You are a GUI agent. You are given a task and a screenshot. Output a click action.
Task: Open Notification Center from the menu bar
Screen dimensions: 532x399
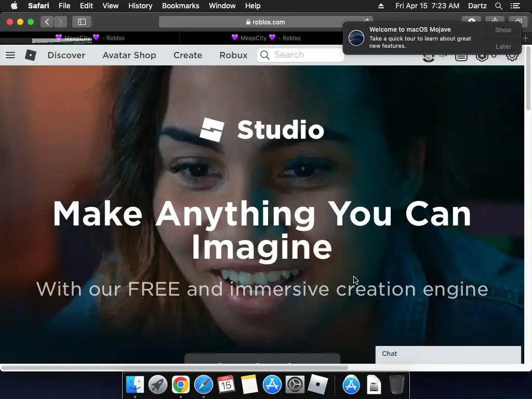click(515, 6)
